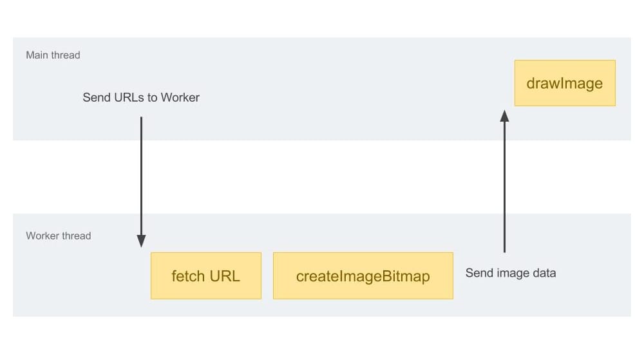Image resolution: width=644 pixels, height=354 pixels.
Task: Click the word "fetch" in the yellow box
Action: (187, 276)
